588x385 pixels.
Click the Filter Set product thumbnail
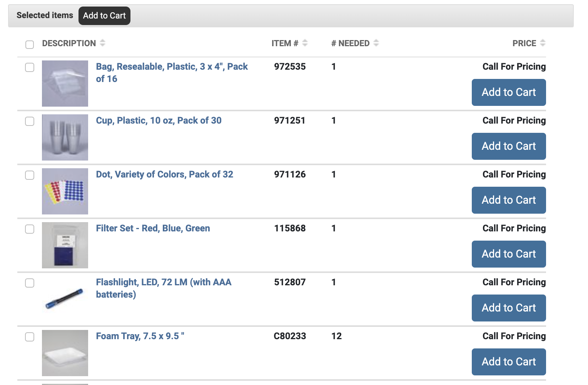coord(65,245)
